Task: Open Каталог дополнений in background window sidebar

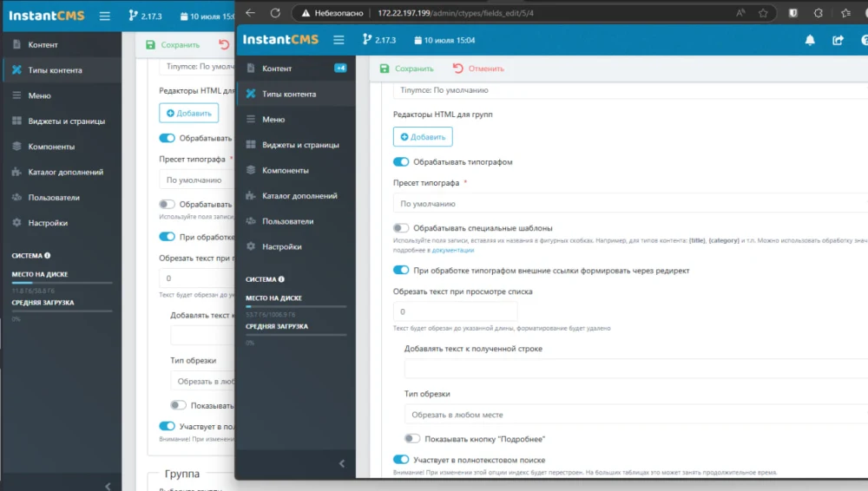Action: point(62,172)
